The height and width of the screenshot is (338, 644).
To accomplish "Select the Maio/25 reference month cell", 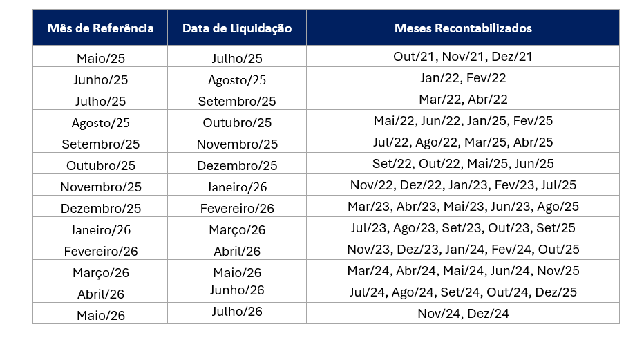I will pyautogui.click(x=100, y=56).
